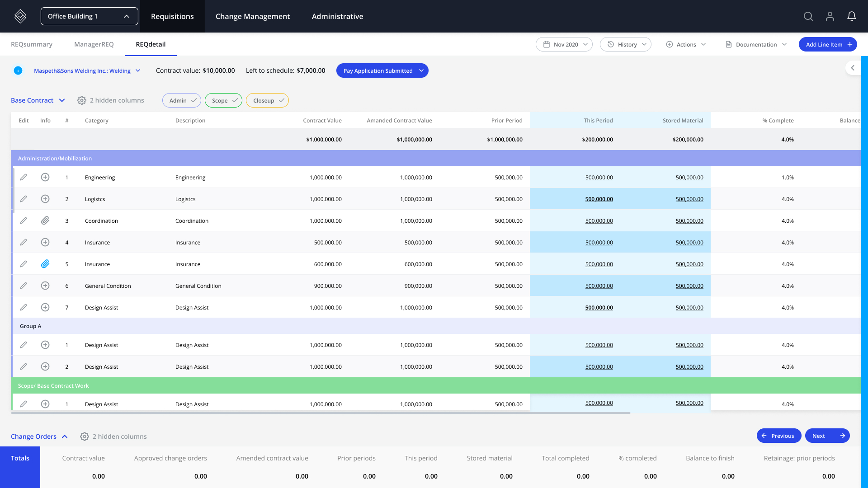The image size is (868, 488).
Task: Open the attachment paperclip on the Coordination row
Action: tap(45, 221)
